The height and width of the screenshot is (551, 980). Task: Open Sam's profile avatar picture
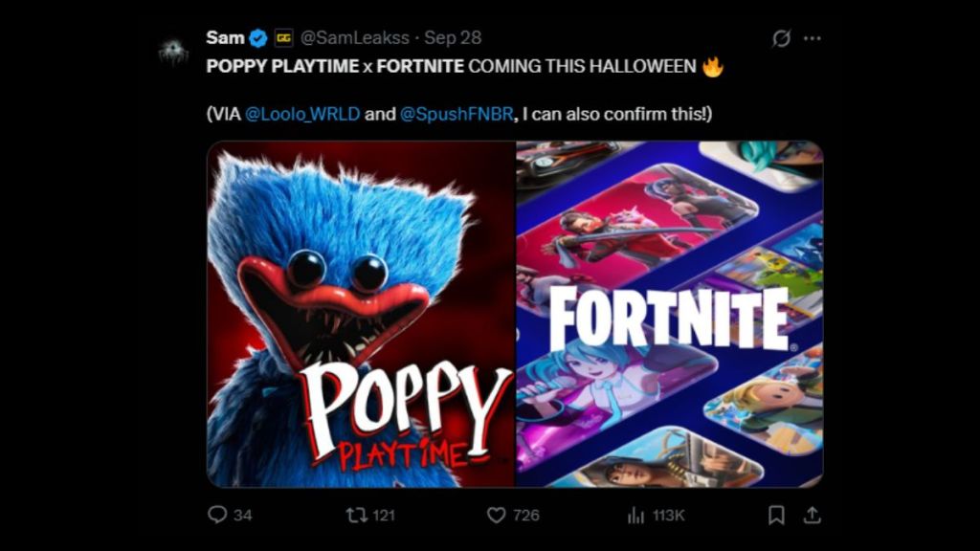[173, 52]
